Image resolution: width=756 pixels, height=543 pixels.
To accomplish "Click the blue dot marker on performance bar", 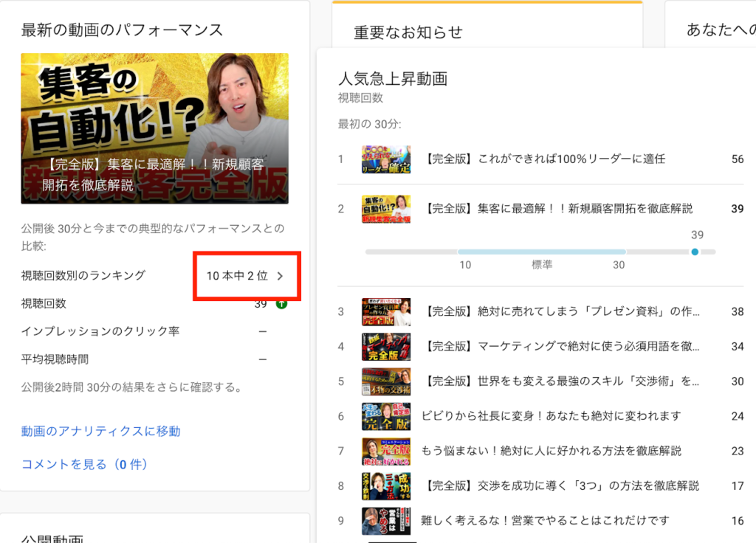I will [695, 252].
